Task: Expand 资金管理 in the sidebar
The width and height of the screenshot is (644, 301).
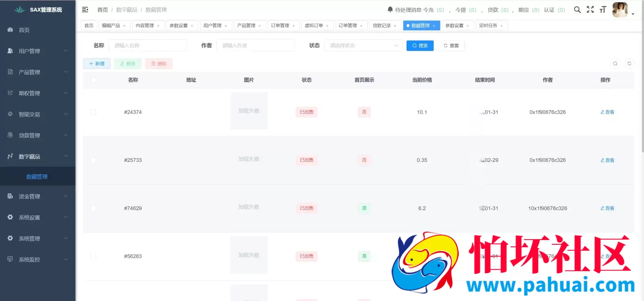Action: (38, 197)
